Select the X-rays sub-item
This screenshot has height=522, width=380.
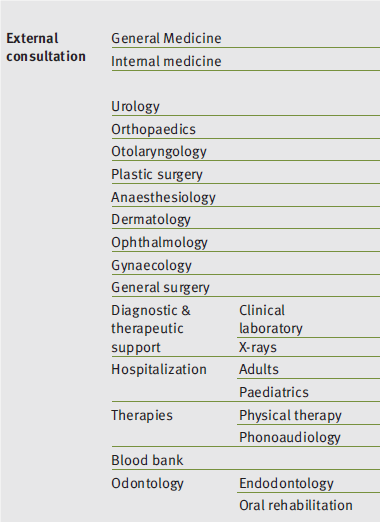click(258, 347)
